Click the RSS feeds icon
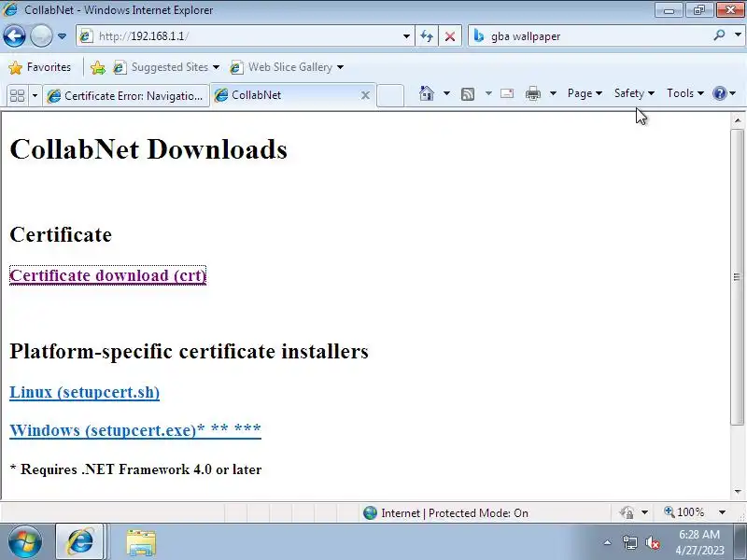Screen dimensions: 747x560 [468, 94]
